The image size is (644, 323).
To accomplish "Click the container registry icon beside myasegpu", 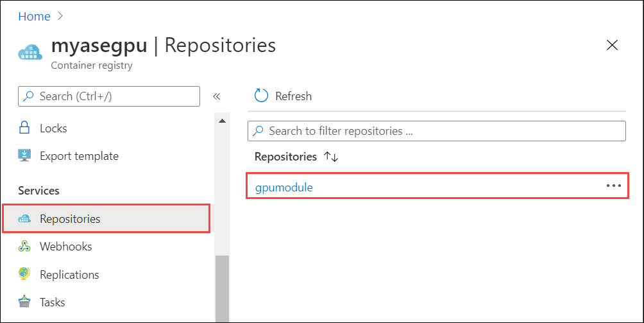I will [x=30, y=51].
